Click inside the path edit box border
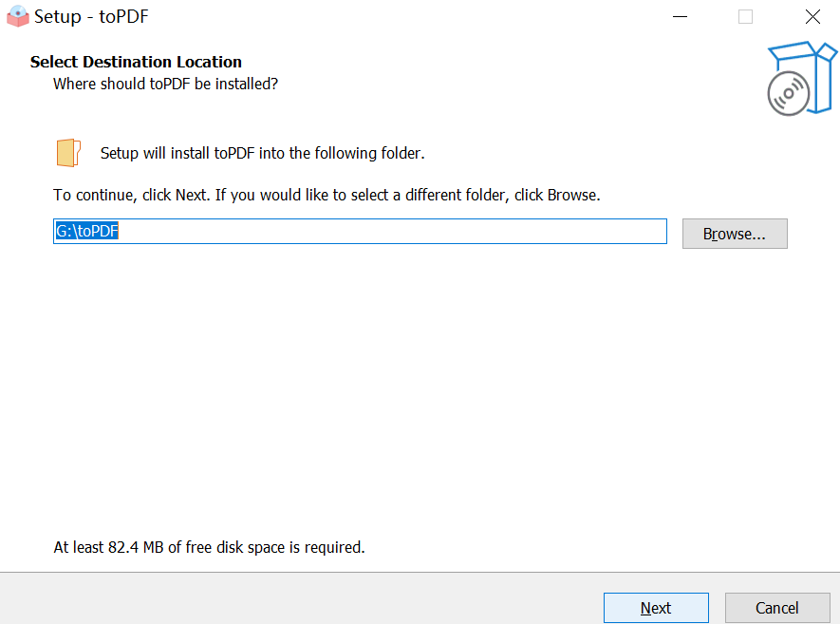Viewport: 840px width, 624px height. 475,230
